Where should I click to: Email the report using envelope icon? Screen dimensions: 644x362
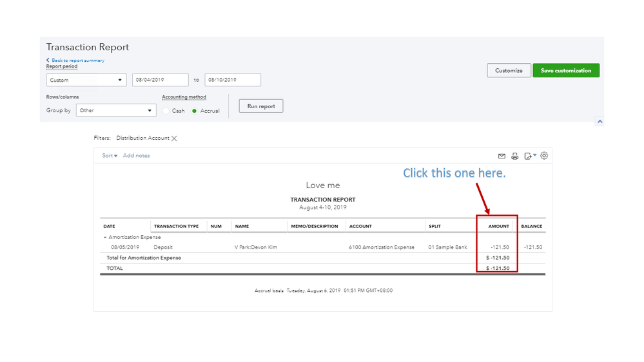point(502,156)
